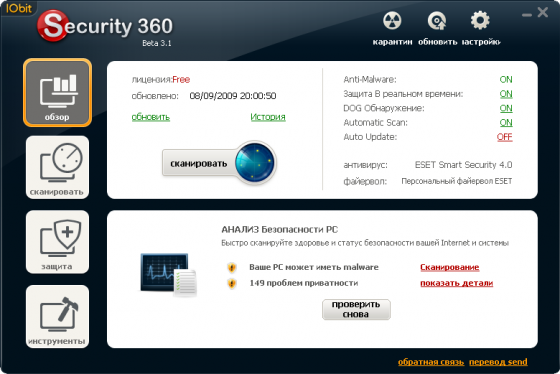Viewport: 560px width, 374px height.
Task: Open the сканировать sidebar scan icon
Action: (58, 167)
